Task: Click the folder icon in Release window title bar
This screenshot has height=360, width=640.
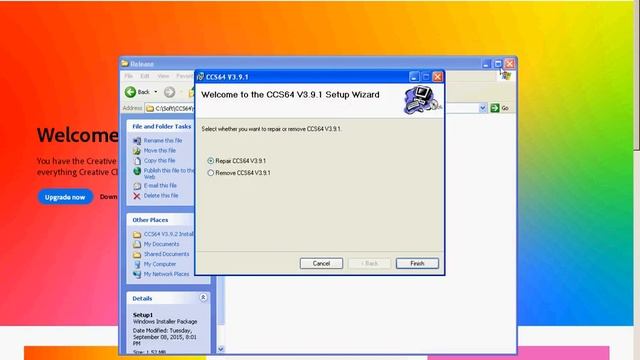Action: (125, 64)
